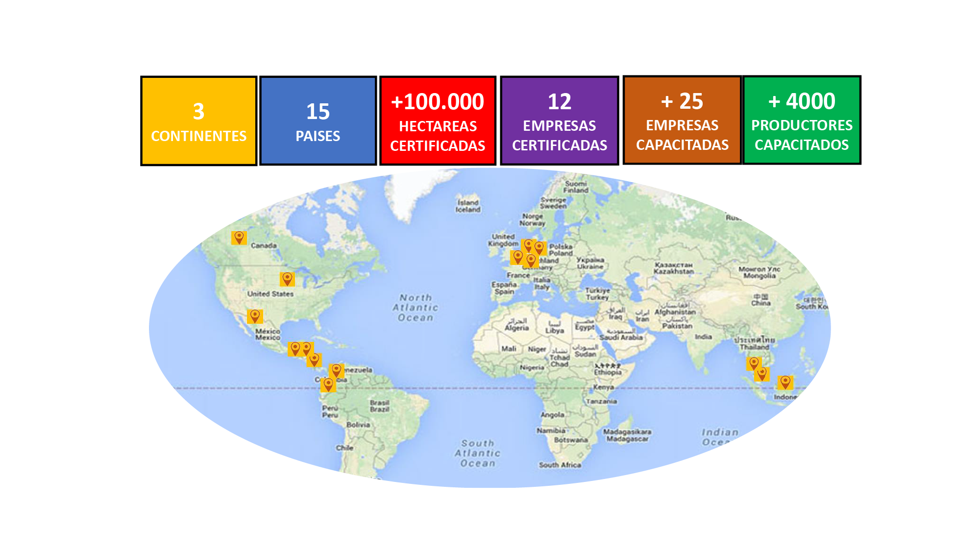Select the pin touching the Venezuela label
The image size is (980, 551).
[x=337, y=370]
